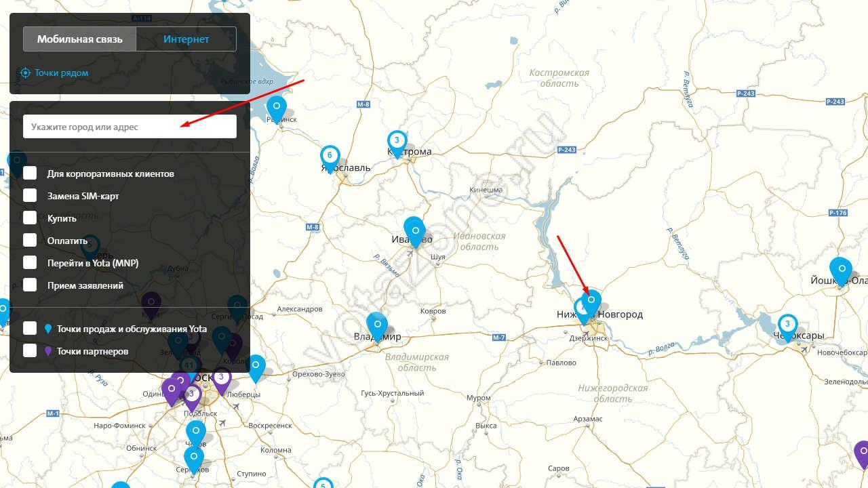The width and height of the screenshot is (868, 488).
Task: Click the Выкса town label
Action: point(486,426)
